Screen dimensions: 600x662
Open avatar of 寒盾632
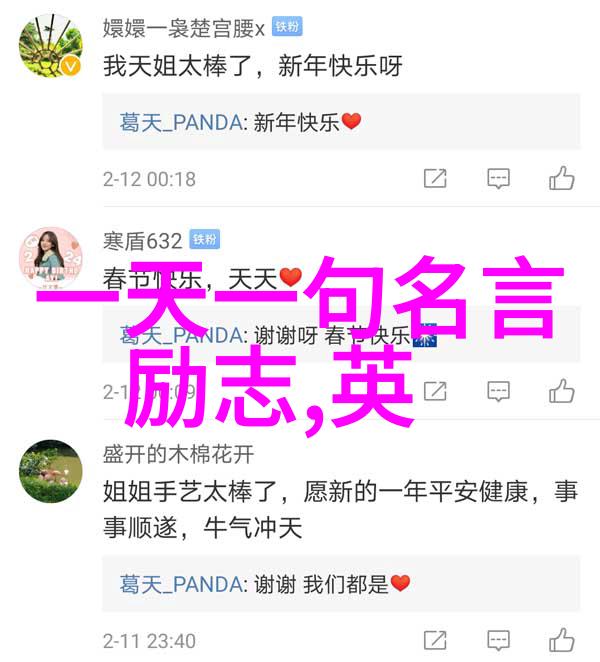51,258
